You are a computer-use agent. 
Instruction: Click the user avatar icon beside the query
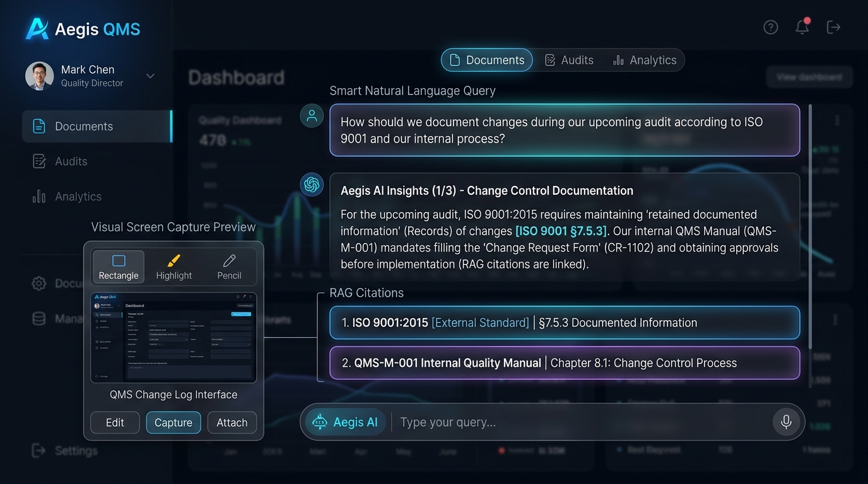pyautogui.click(x=312, y=116)
